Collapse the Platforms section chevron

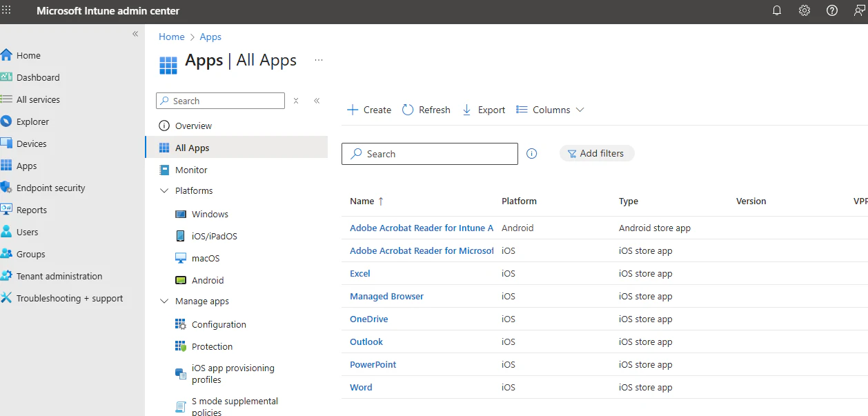tap(164, 190)
